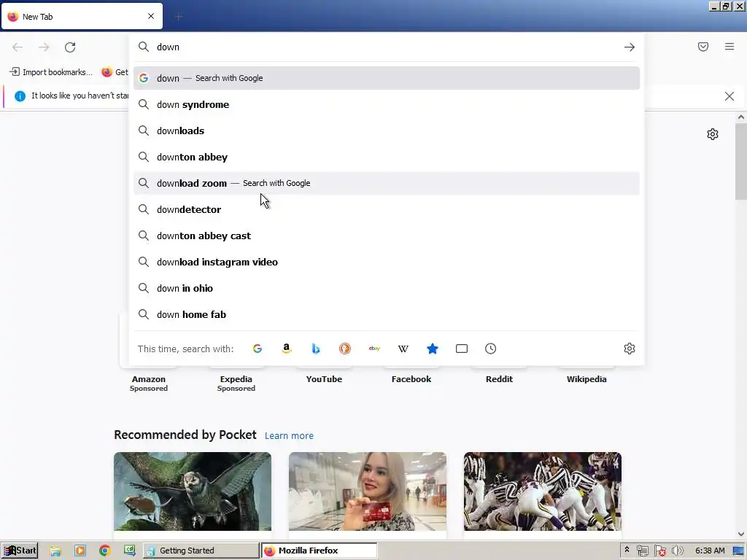Image resolution: width=747 pixels, height=560 pixels.
Task: Open the Windows Start button
Action: (20, 551)
